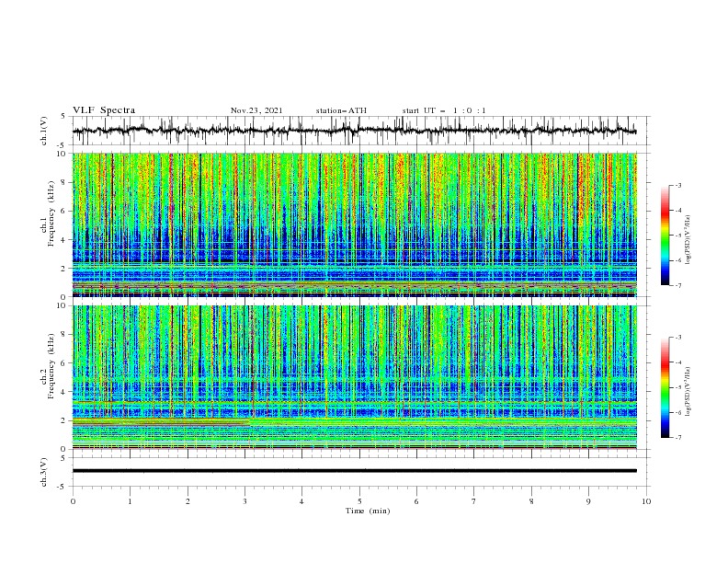Click the "6" kHz tick on ch.2 spectrogram
This screenshot has width=728, height=563.
tap(64, 362)
